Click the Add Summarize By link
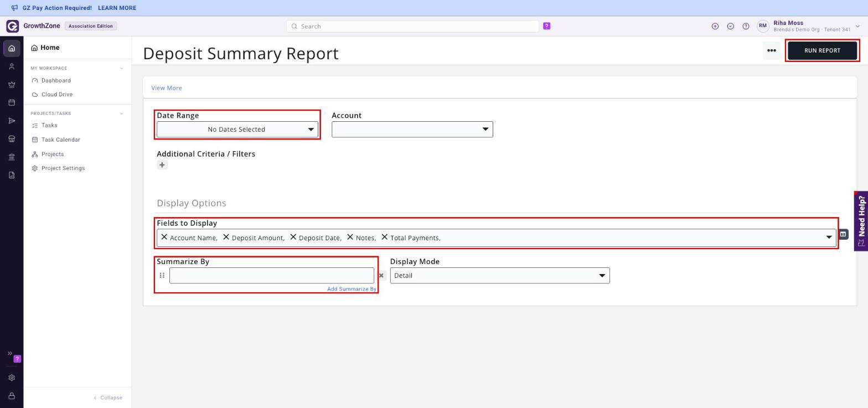The width and height of the screenshot is (868, 408). tap(352, 289)
